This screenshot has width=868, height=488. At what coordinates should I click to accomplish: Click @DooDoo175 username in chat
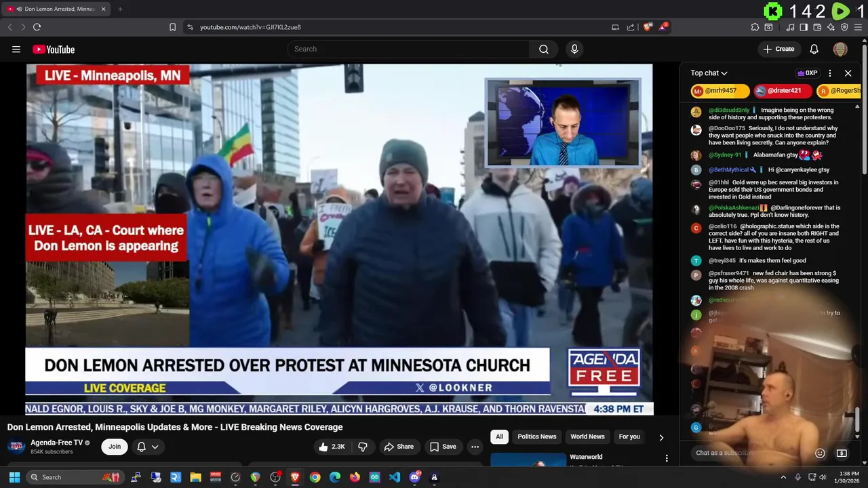tap(727, 128)
